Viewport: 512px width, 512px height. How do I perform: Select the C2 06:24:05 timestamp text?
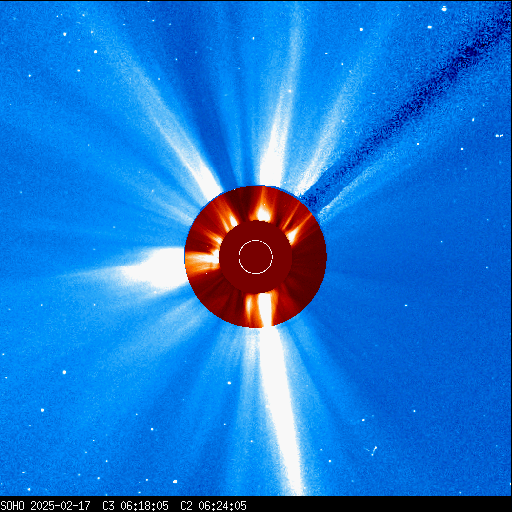click(213, 506)
